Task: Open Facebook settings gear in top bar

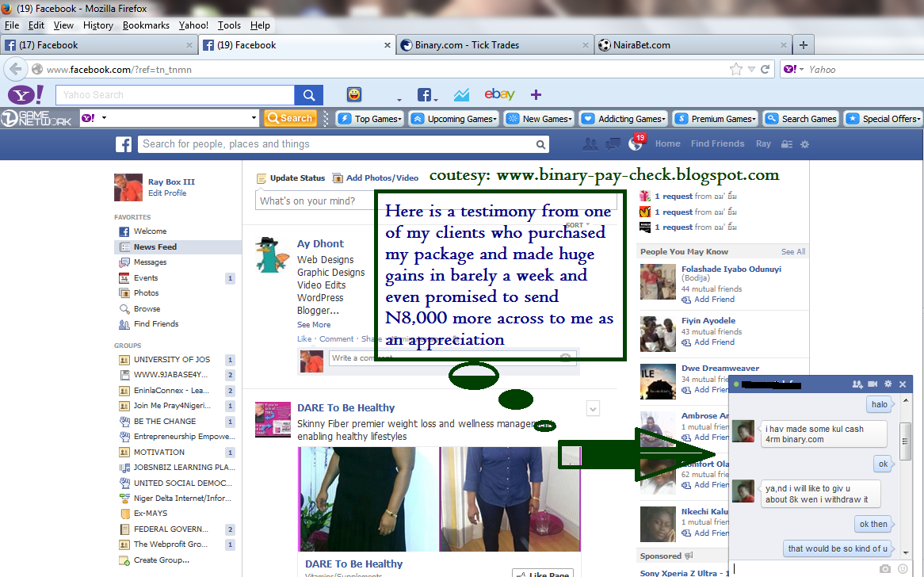Action: (805, 143)
